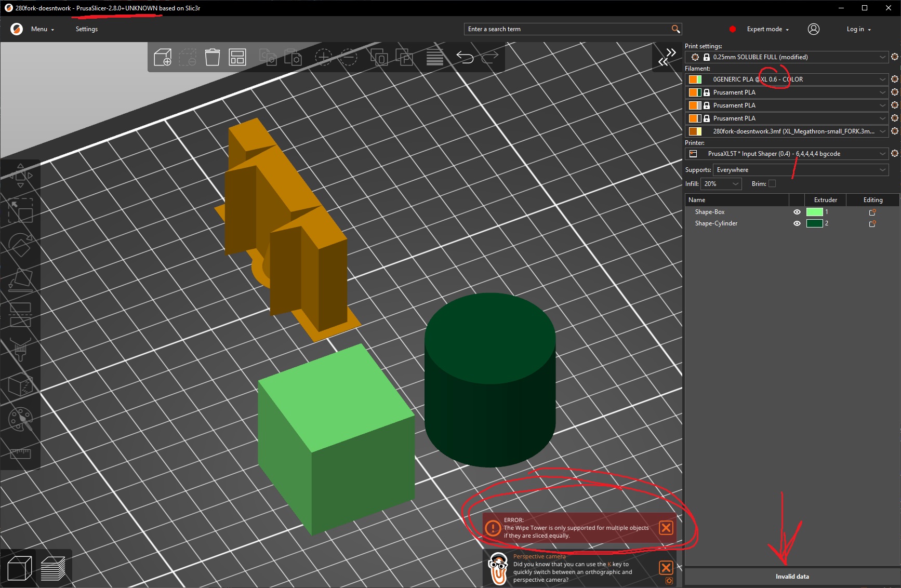Enable the Brim checkbox
The width and height of the screenshot is (901, 588).
click(772, 183)
